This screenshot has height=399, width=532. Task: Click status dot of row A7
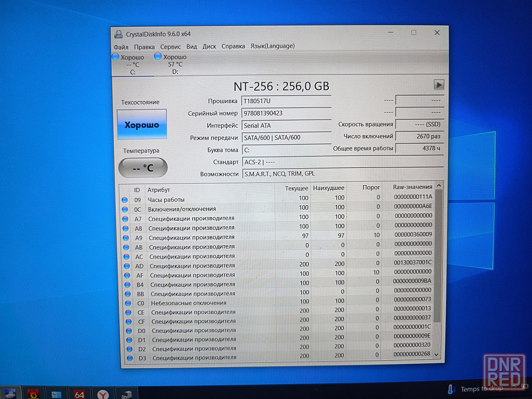(x=125, y=219)
